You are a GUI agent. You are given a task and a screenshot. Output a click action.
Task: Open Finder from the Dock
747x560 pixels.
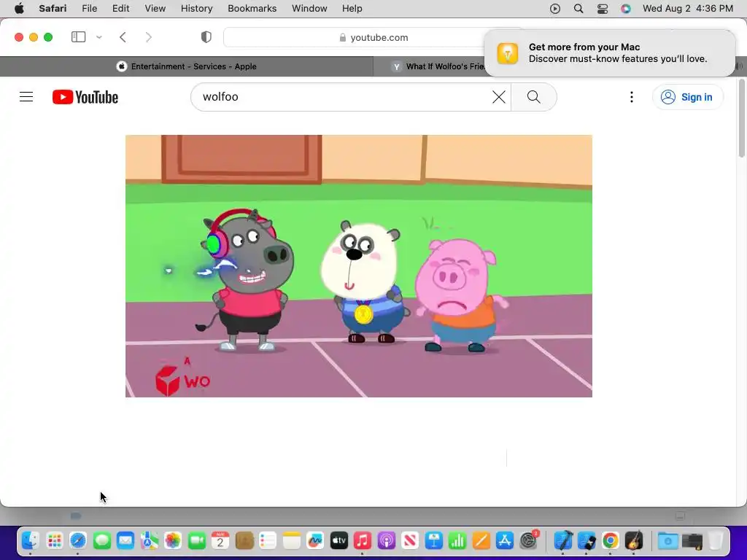30,540
